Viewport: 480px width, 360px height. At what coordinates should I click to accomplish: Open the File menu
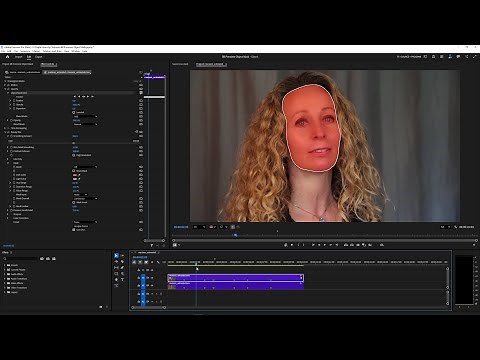click(x=3, y=51)
